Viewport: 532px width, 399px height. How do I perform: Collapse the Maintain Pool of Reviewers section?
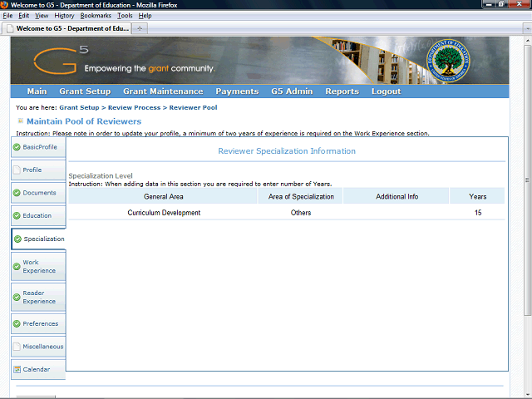click(21, 121)
